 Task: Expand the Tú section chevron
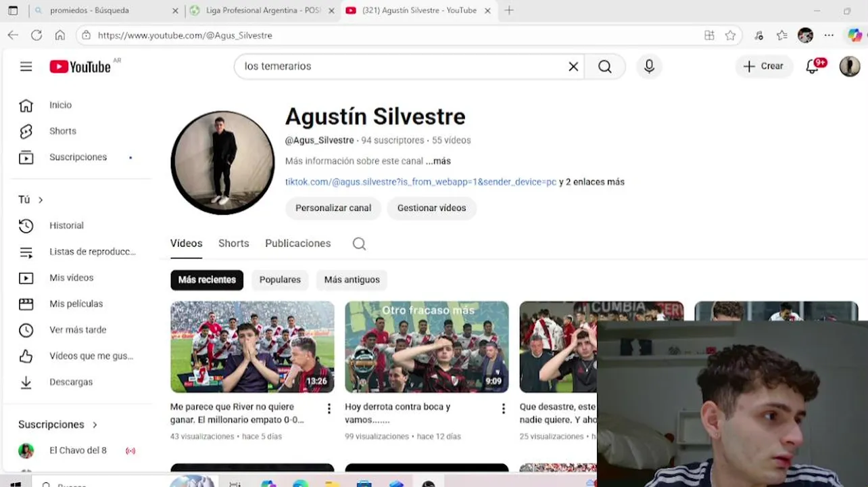click(41, 200)
